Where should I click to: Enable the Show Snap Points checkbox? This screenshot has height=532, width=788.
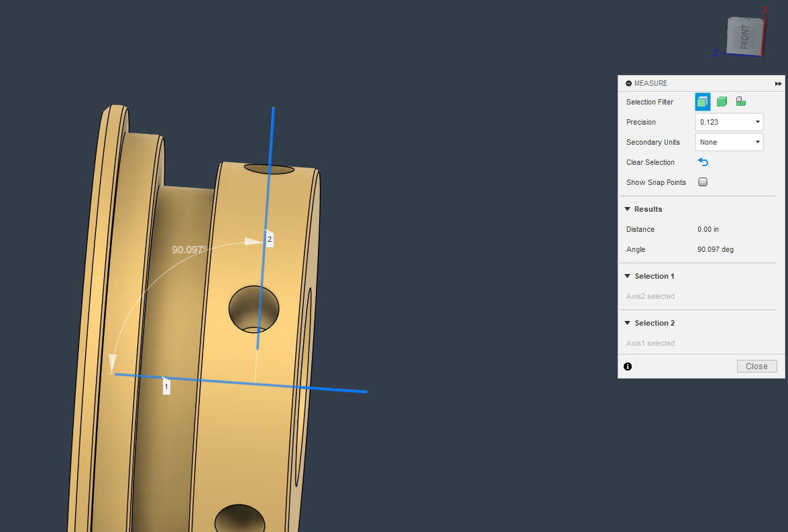pyautogui.click(x=703, y=182)
